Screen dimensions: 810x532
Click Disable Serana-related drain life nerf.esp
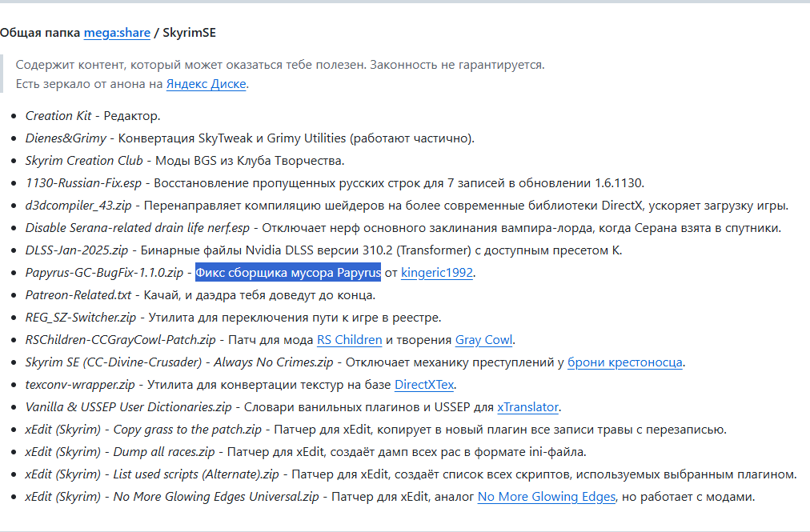(x=138, y=228)
